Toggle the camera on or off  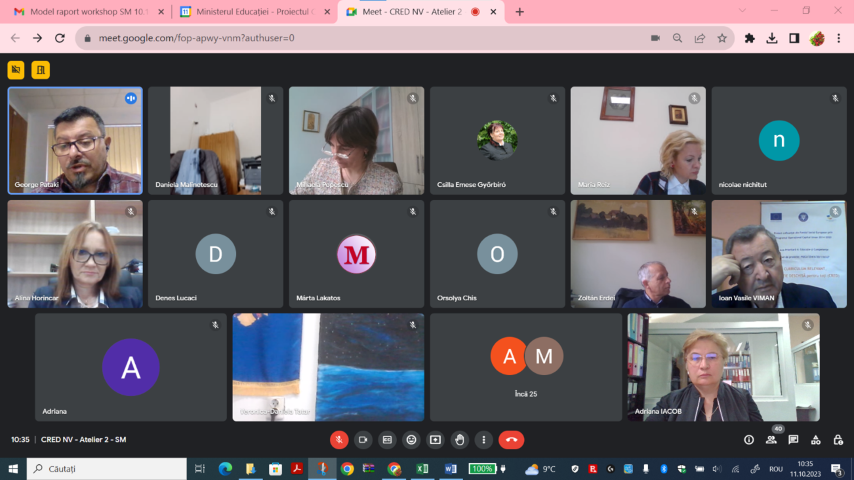tap(363, 440)
